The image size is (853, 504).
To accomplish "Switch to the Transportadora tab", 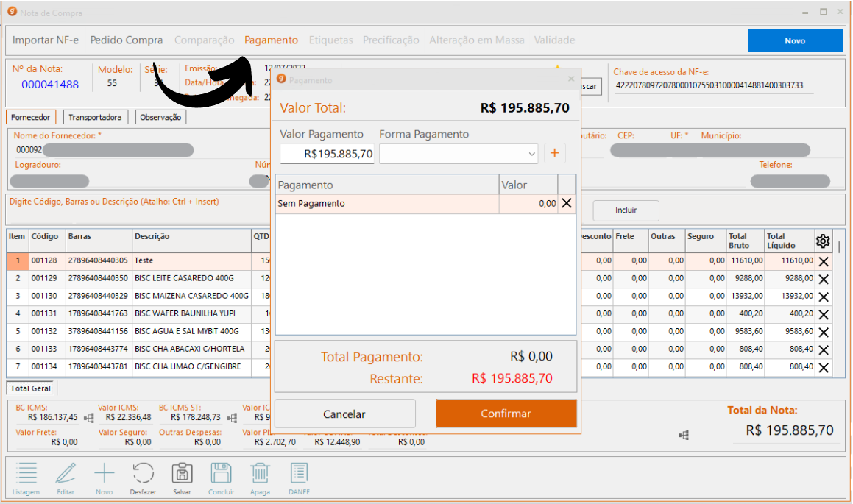I will (96, 117).
